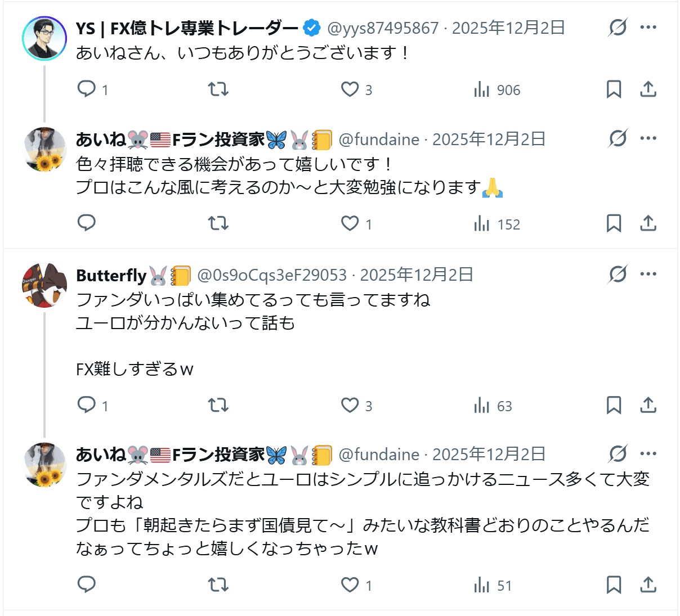Like YS's tweet with 3 likes
This screenshot has height=616, width=680.
350,89
